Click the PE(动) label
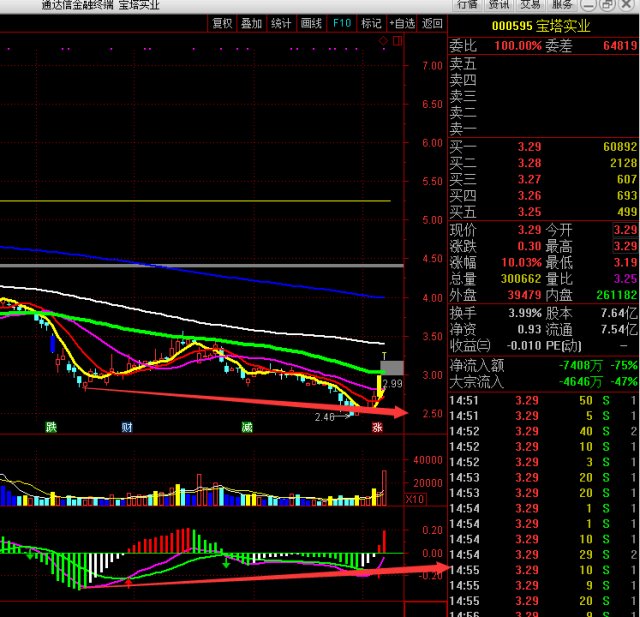This screenshot has height=617, width=640. [x=564, y=346]
